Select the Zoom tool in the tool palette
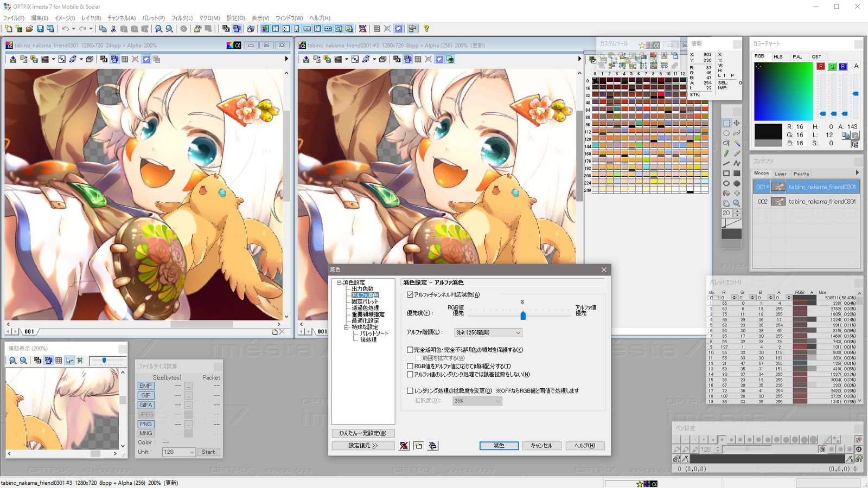This screenshot has height=488, width=868. point(736,202)
